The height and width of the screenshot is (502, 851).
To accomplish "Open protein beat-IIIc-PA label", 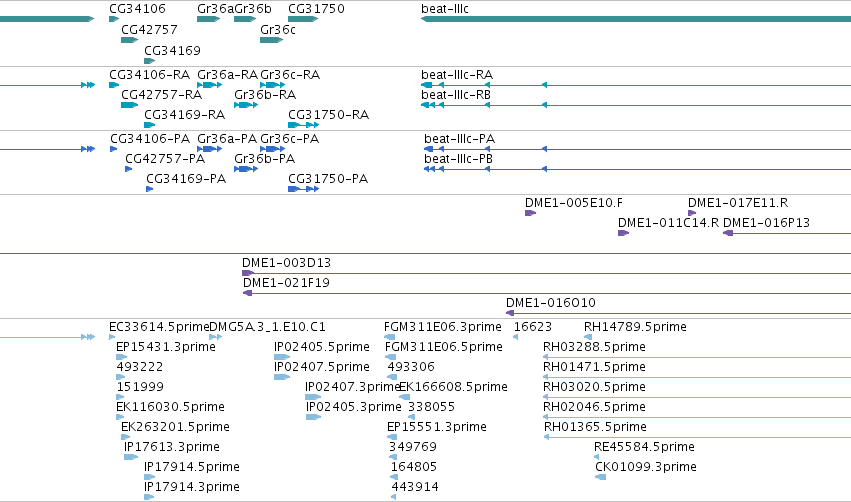I will pyautogui.click(x=460, y=138).
